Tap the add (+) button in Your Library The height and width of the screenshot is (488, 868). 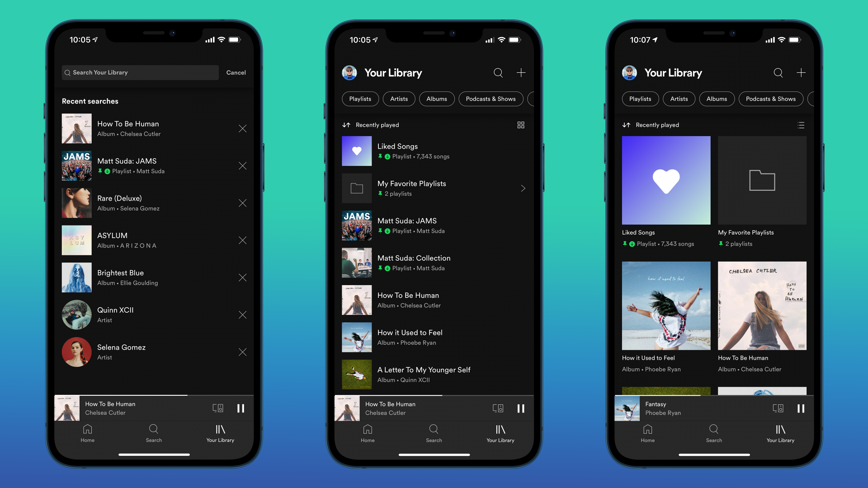520,72
